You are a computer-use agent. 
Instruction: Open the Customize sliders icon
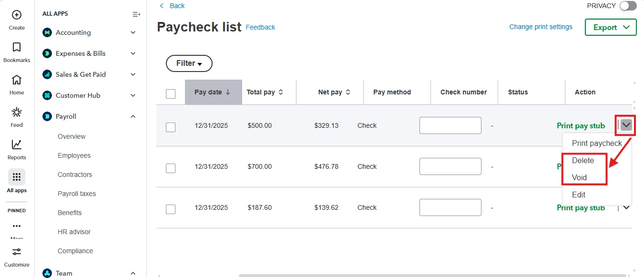17,252
